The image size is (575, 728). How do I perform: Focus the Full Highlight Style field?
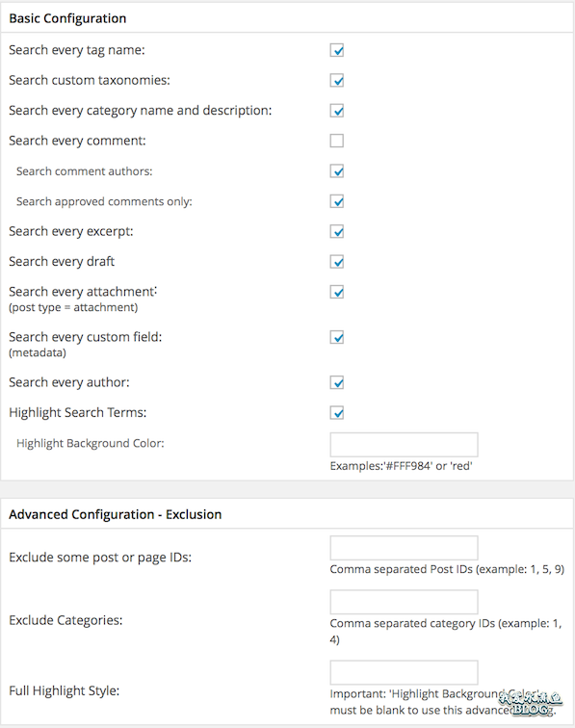tap(404, 672)
